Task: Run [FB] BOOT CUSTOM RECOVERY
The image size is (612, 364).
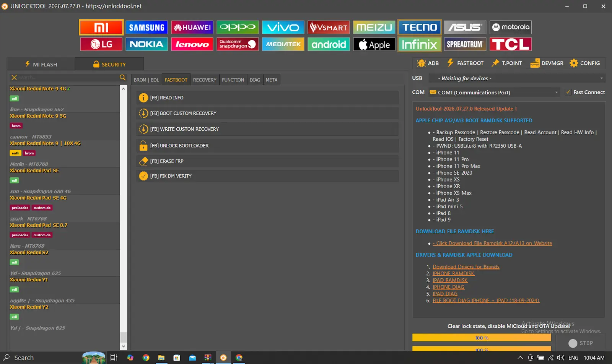Action: pos(267,113)
